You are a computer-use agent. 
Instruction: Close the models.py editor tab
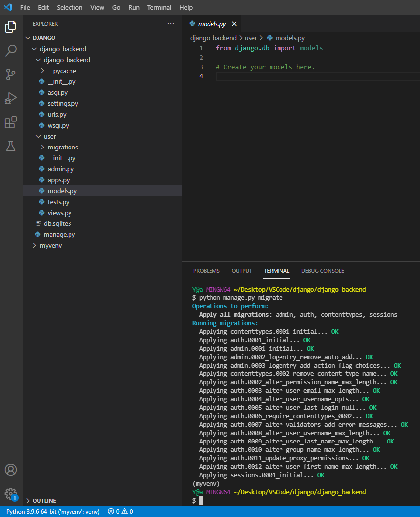pos(234,24)
